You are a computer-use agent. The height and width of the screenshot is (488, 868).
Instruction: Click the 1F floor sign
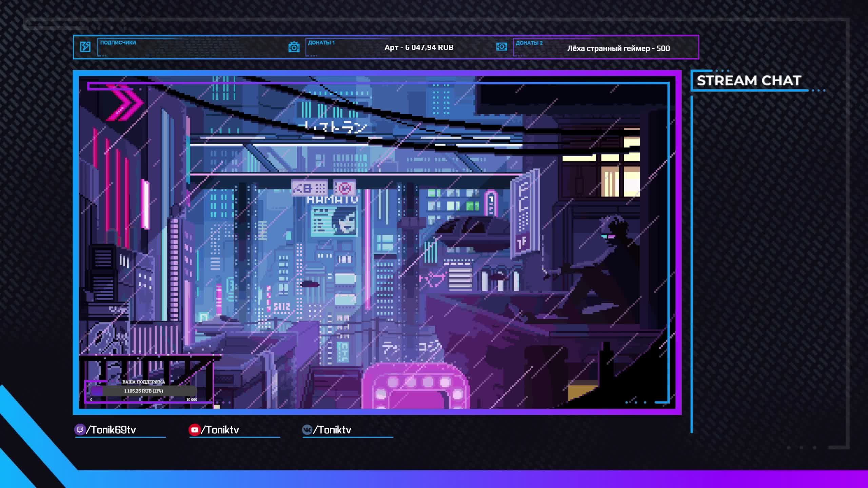point(522,243)
